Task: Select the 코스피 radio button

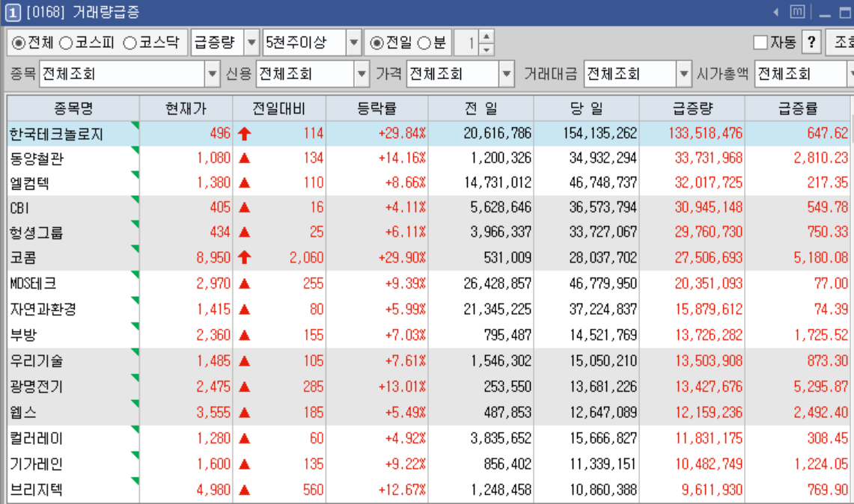Action: pyautogui.click(x=66, y=43)
